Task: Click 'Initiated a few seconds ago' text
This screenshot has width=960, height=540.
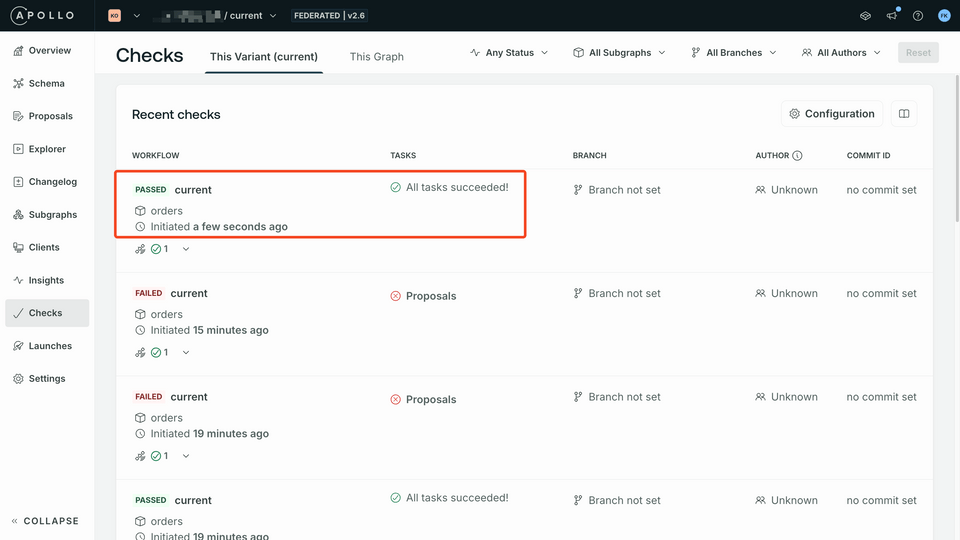Action: point(219,227)
